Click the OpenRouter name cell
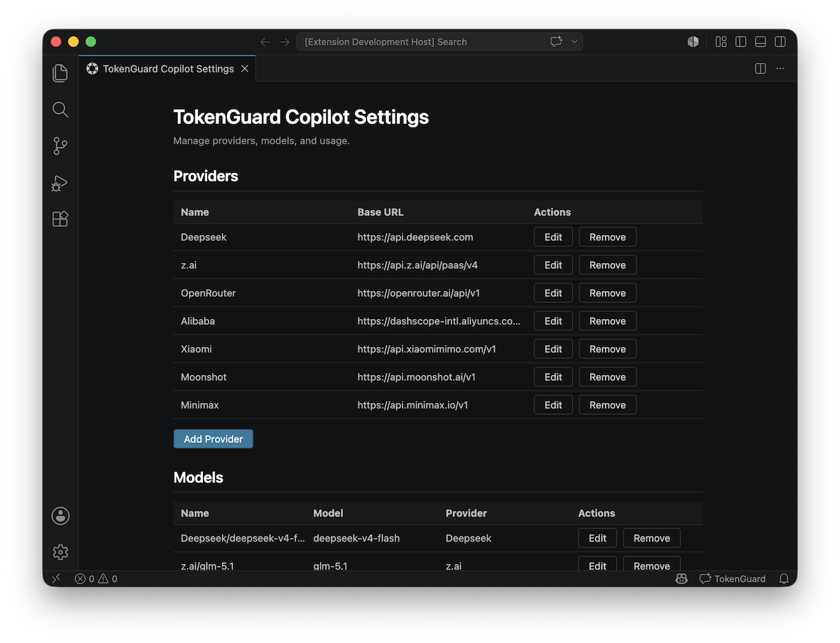 (x=208, y=293)
